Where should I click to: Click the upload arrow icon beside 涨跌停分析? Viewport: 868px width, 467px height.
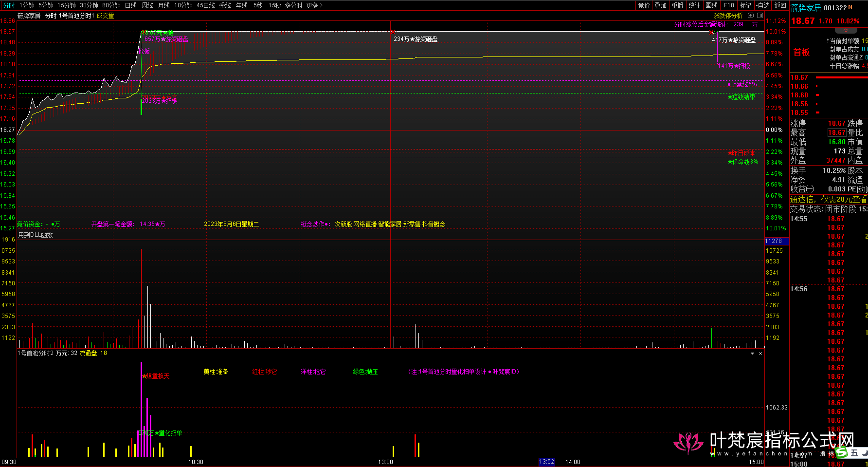tap(751, 16)
